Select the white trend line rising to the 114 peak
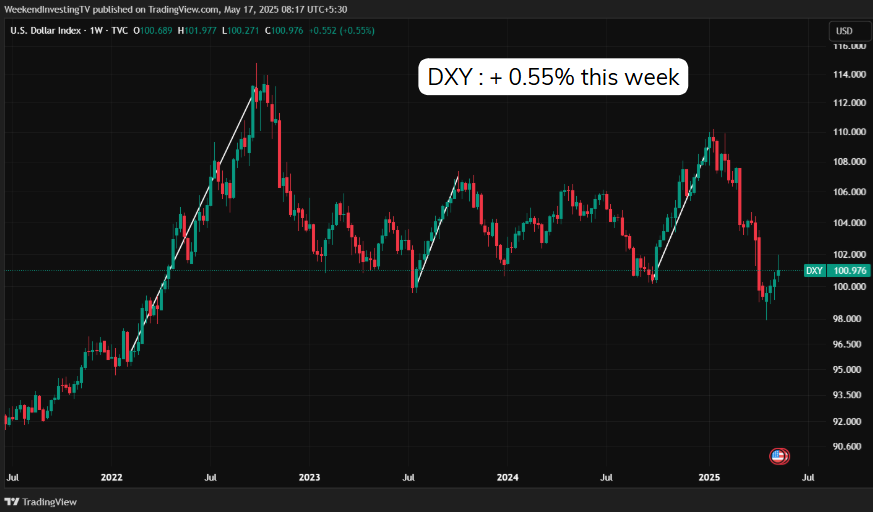This screenshot has height=512, width=873. coord(193,221)
